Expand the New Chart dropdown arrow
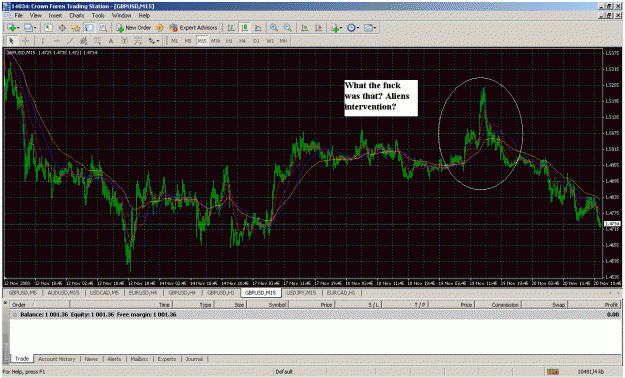The height and width of the screenshot is (378, 625). pos(18,28)
